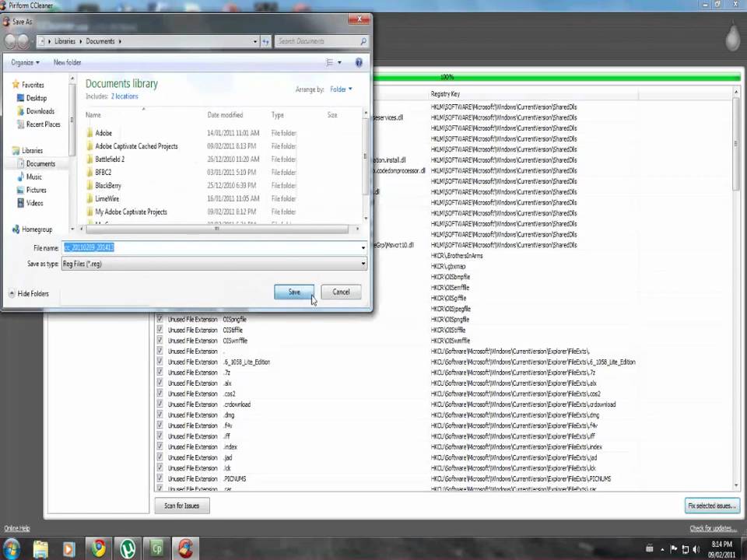Uncheck the OISpngfile extension issue

[160, 319]
